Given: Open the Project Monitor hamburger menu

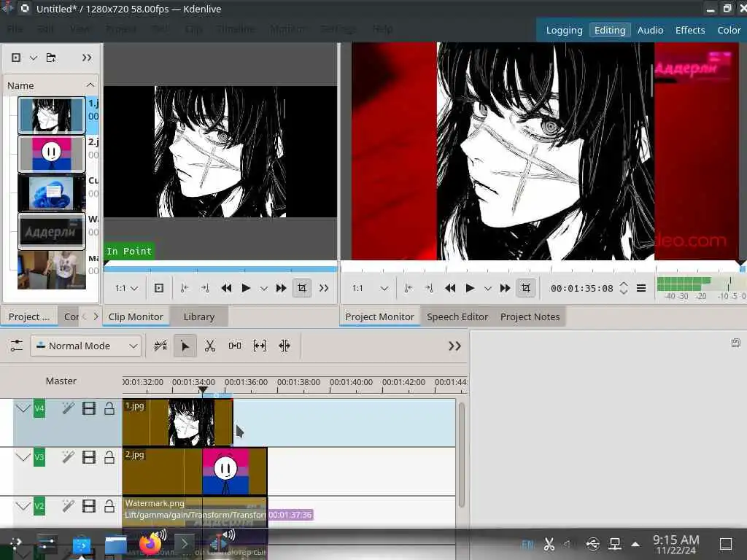Looking at the screenshot, I should [641, 288].
